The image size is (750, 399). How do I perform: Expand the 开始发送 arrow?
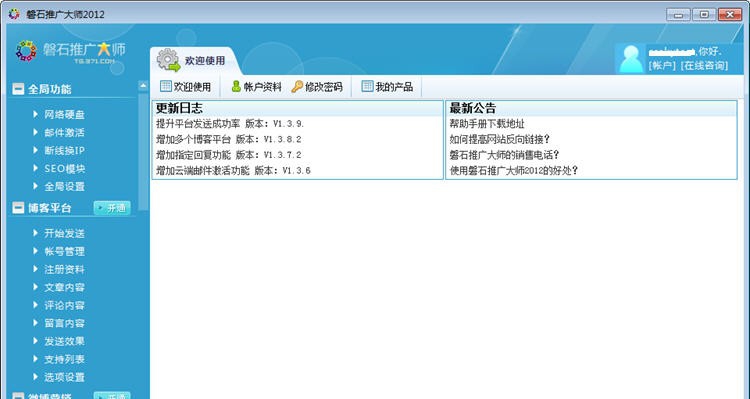(35, 233)
